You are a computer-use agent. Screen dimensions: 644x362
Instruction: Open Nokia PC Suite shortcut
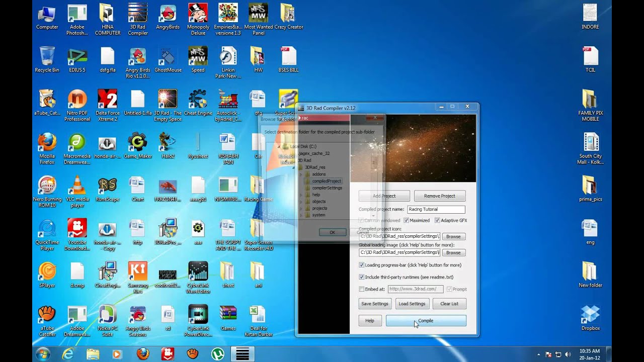coord(107,321)
